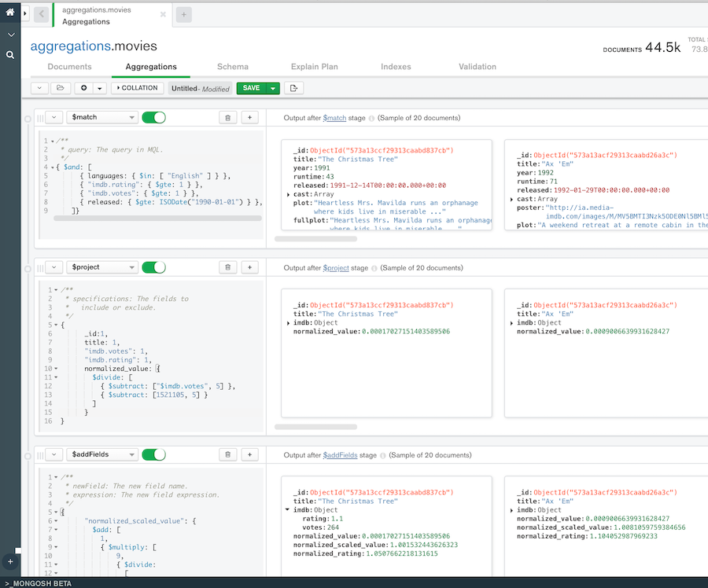Open saved pipelines folder icon
The height and width of the screenshot is (588, 708).
point(61,88)
